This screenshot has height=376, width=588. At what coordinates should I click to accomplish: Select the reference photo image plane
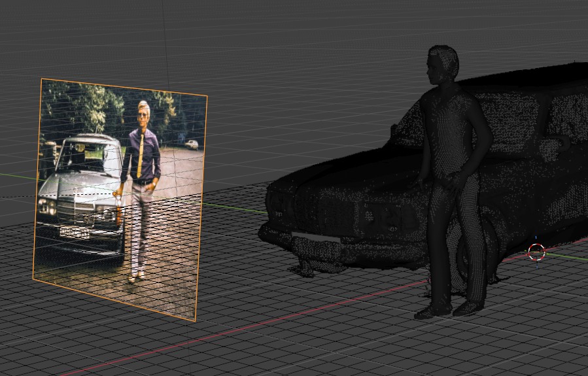(x=120, y=199)
